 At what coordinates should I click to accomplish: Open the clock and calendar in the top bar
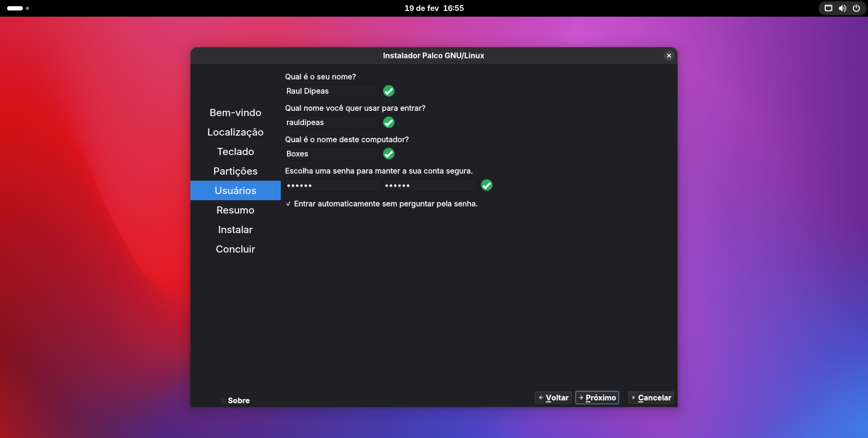(x=434, y=8)
